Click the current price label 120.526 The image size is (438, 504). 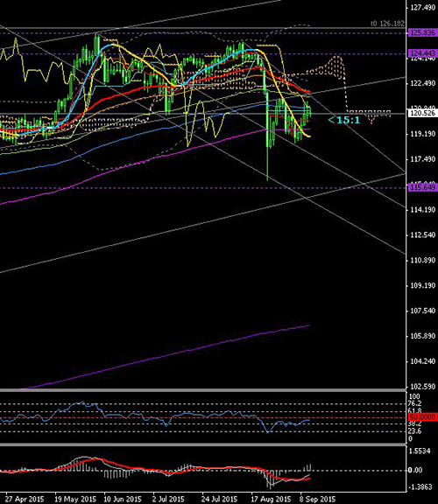tap(423, 113)
